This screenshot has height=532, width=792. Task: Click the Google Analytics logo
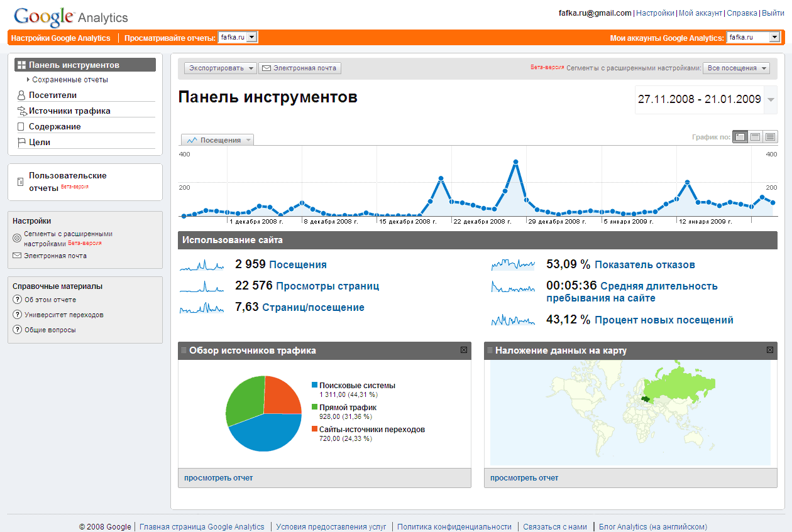(70, 16)
